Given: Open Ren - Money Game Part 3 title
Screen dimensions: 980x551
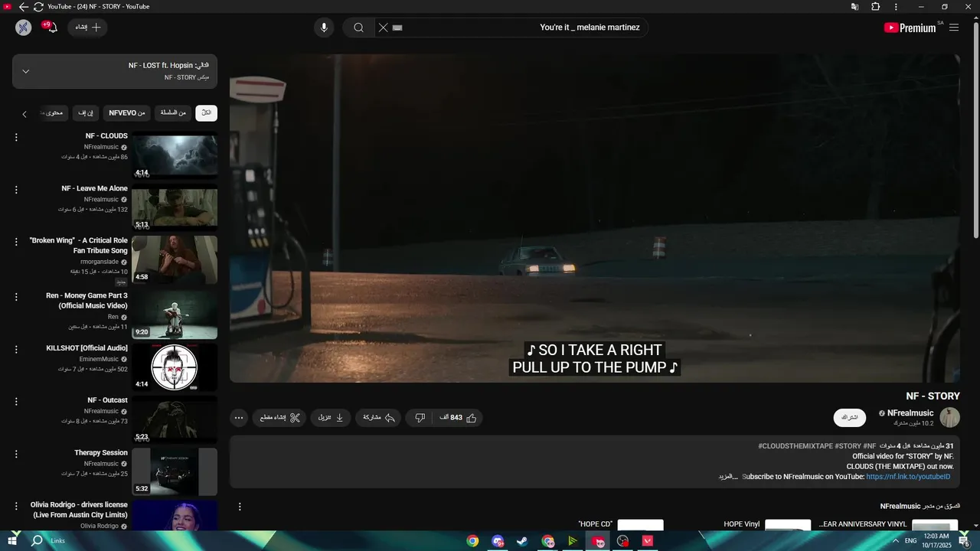Looking at the screenshot, I should coord(87,301).
